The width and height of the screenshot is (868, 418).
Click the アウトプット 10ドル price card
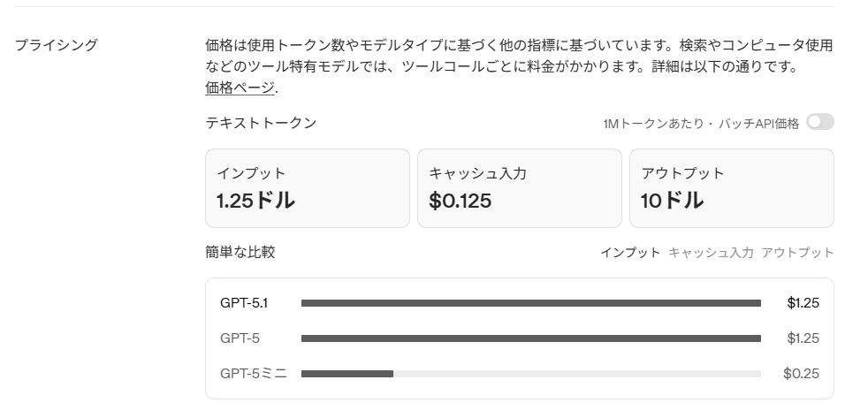pyautogui.click(x=731, y=188)
